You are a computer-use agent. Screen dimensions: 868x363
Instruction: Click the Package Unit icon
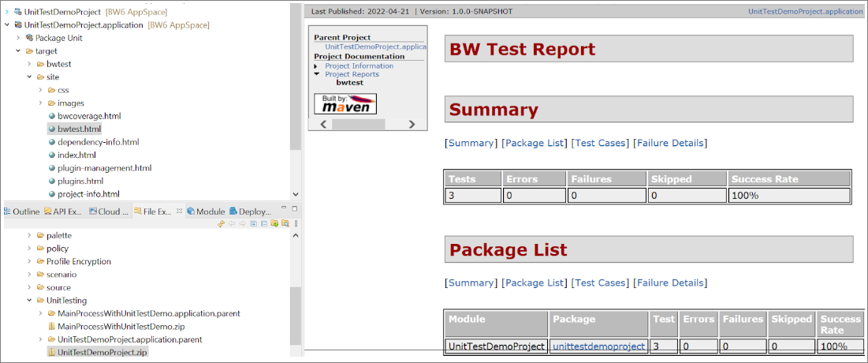pos(29,38)
